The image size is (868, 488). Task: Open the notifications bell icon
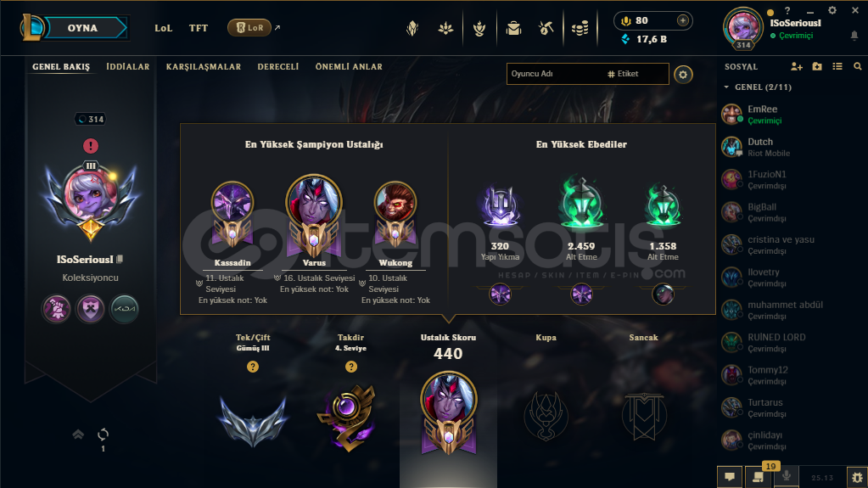click(x=854, y=36)
